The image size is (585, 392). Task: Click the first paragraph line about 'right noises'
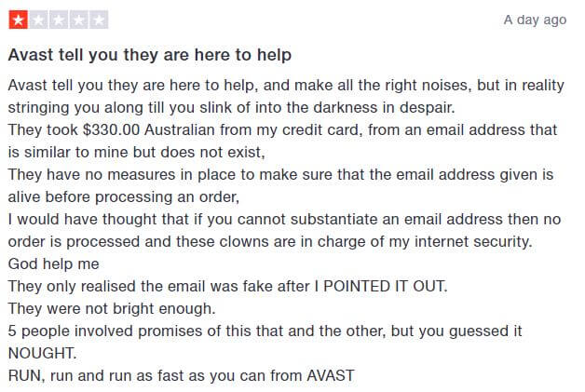(x=286, y=85)
